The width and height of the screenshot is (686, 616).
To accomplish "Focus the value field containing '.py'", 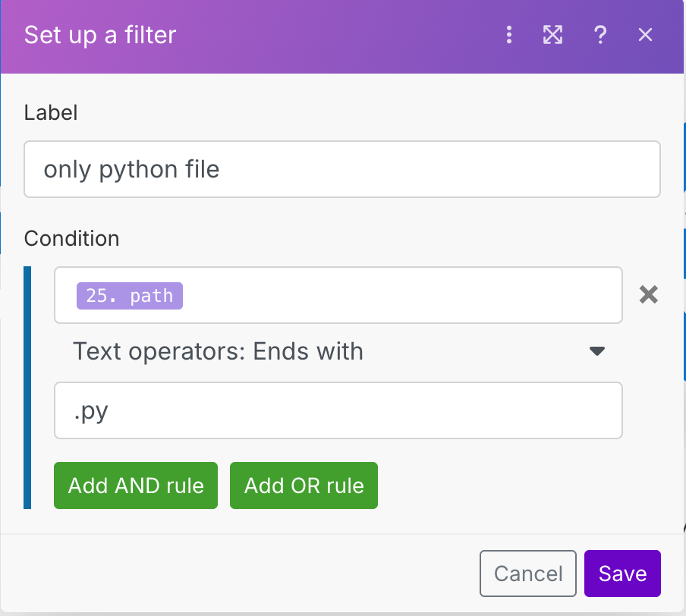I will click(x=338, y=410).
